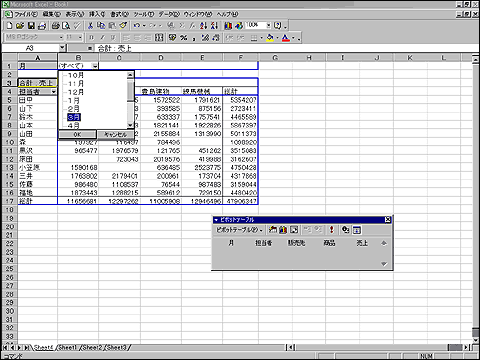Open the Font Color dropdown arrow
Viewport: 480px width, 360px height.
coord(293,38)
